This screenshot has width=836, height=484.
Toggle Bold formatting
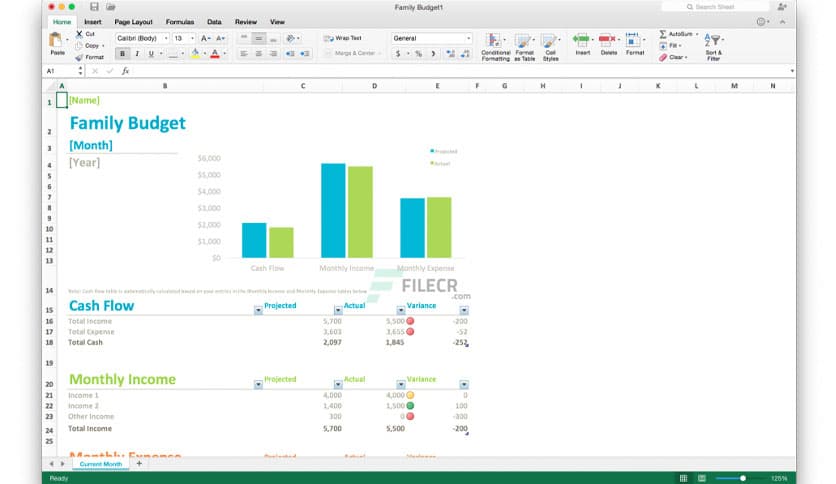pyautogui.click(x=123, y=54)
